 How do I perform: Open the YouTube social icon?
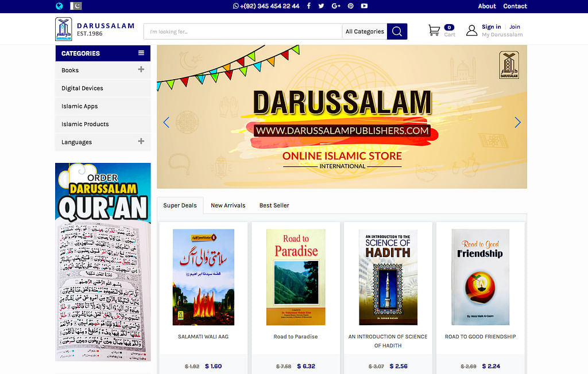364,6
